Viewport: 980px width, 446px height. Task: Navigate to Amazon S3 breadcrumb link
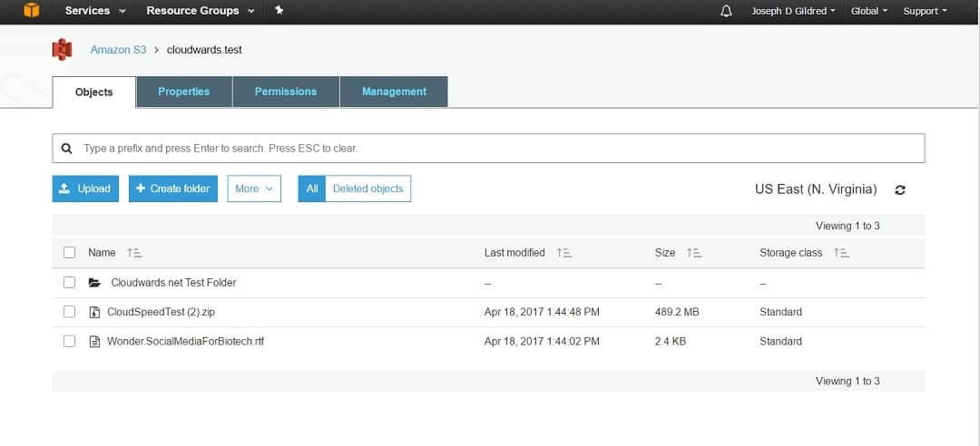click(x=118, y=49)
